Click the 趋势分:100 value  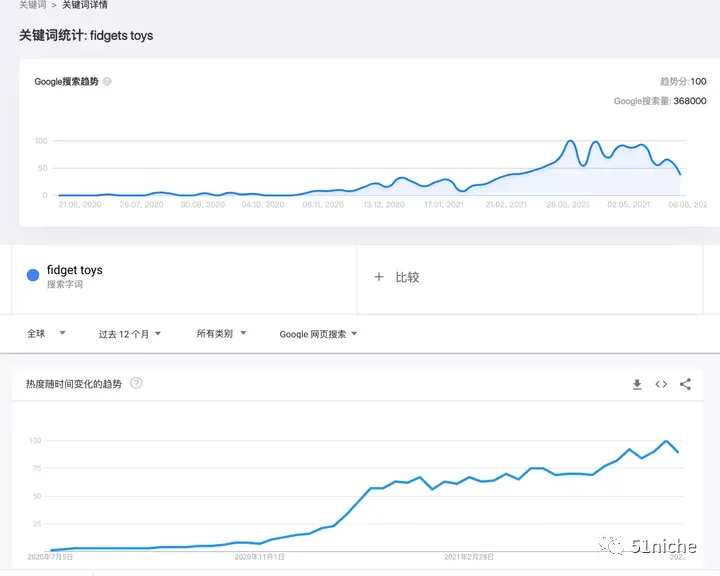pos(683,81)
